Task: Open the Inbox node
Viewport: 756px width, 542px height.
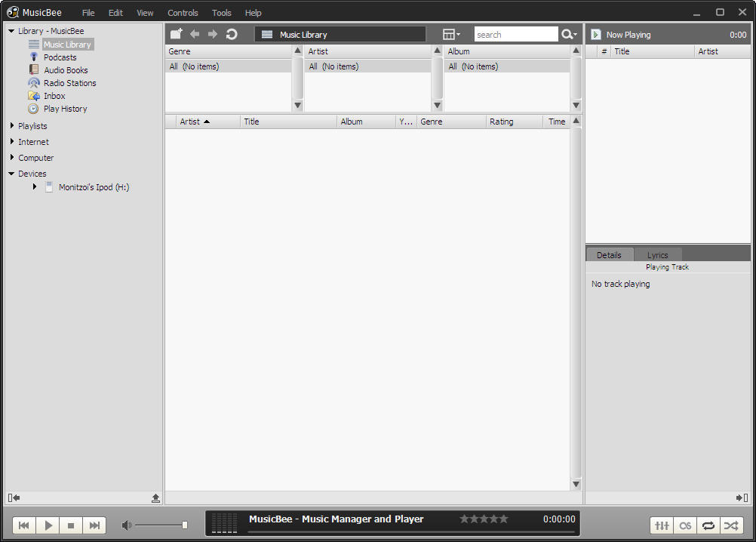Action: pos(54,96)
